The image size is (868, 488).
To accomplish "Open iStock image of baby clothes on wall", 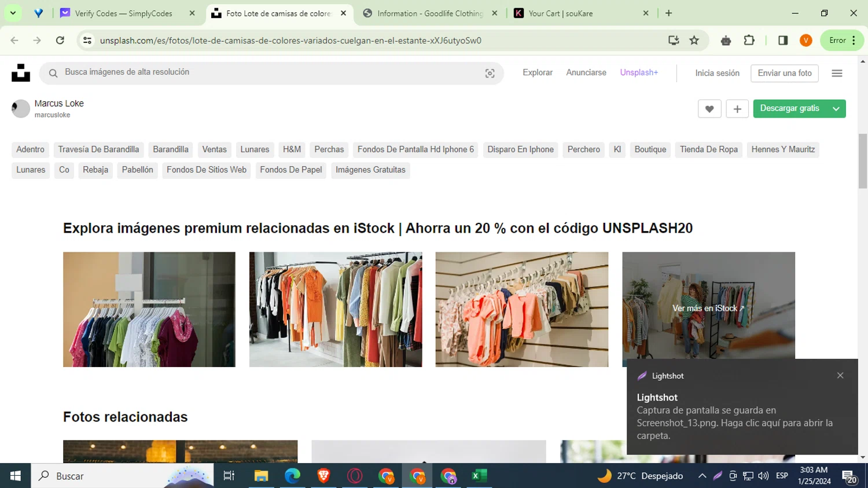I will (522, 309).
